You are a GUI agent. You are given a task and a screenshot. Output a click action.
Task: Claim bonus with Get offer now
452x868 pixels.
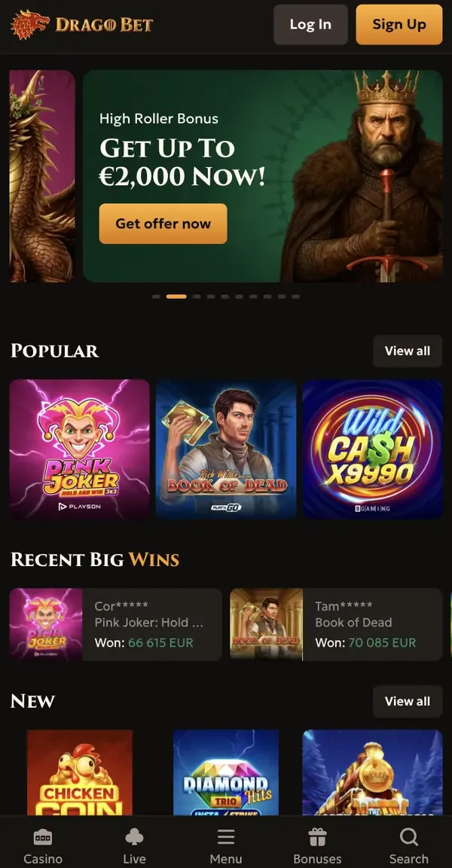click(x=163, y=224)
